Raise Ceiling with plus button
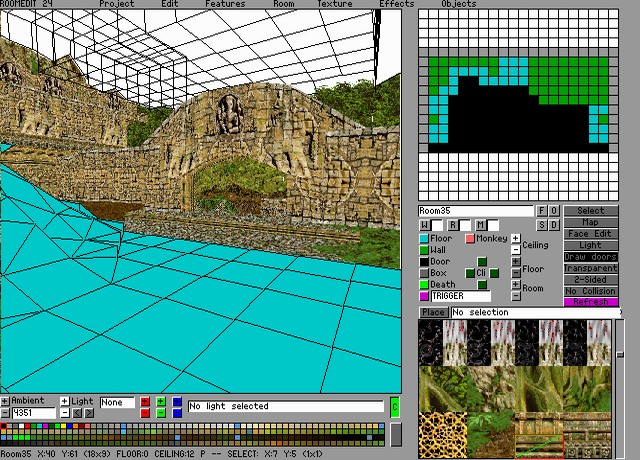The height and width of the screenshot is (460, 640). coord(516,239)
